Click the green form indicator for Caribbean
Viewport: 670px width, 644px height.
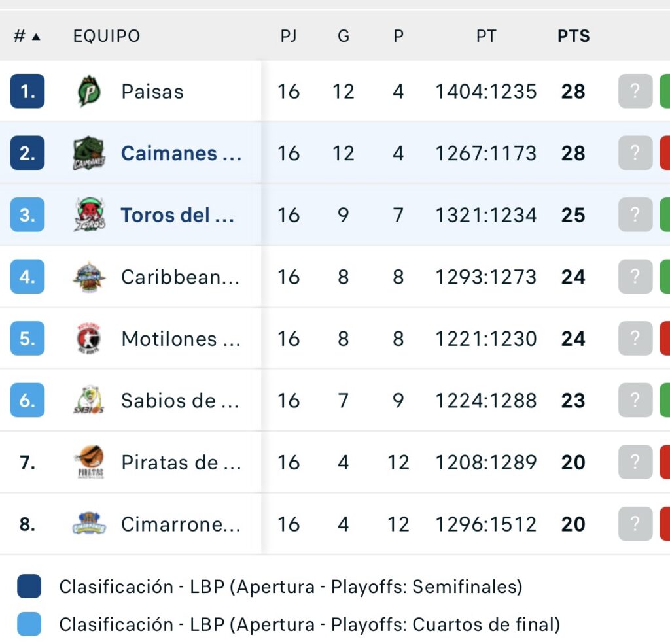[x=664, y=277]
